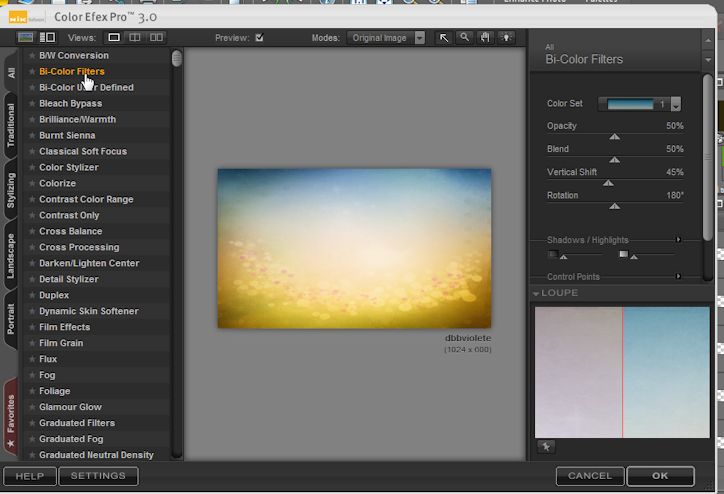The image size is (724, 494).
Task: Favorite star for Bleach Bypass
Action: (32, 103)
